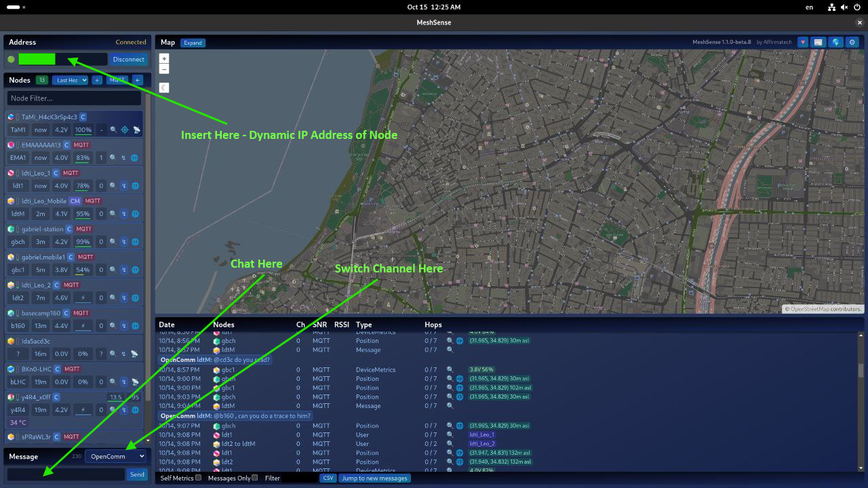Expand the map panel
Viewport: 868px width, 488px height.
click(x=193, y=43)
